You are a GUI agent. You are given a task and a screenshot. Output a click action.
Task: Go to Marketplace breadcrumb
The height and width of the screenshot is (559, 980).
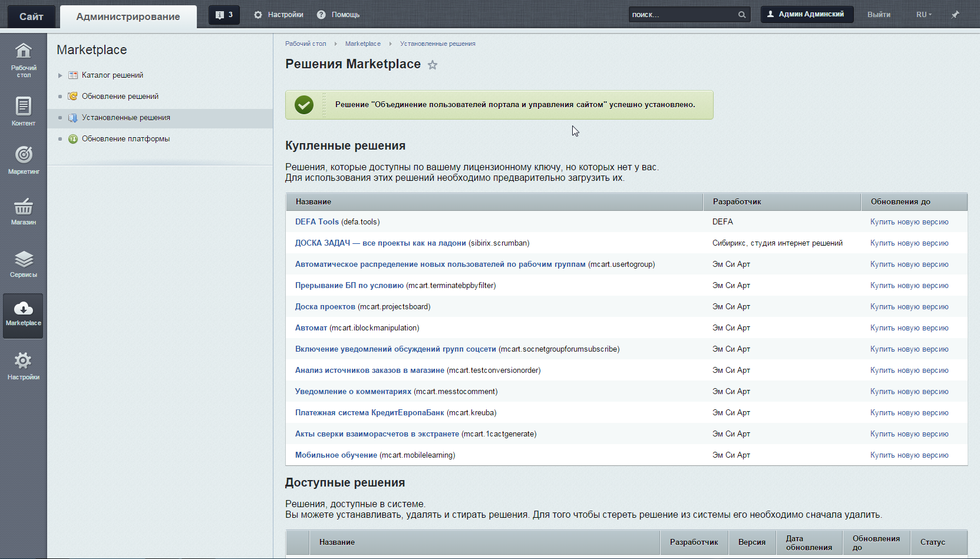pos(363,44)
